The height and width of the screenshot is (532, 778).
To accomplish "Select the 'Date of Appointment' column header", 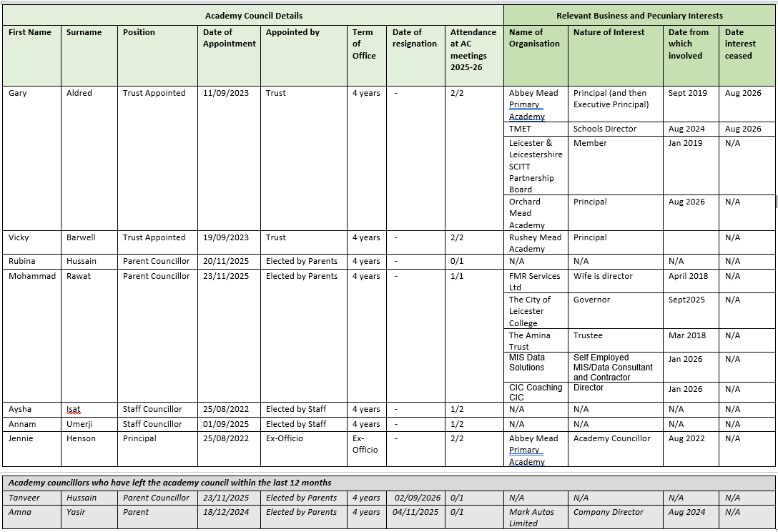I will coord(229,55).
